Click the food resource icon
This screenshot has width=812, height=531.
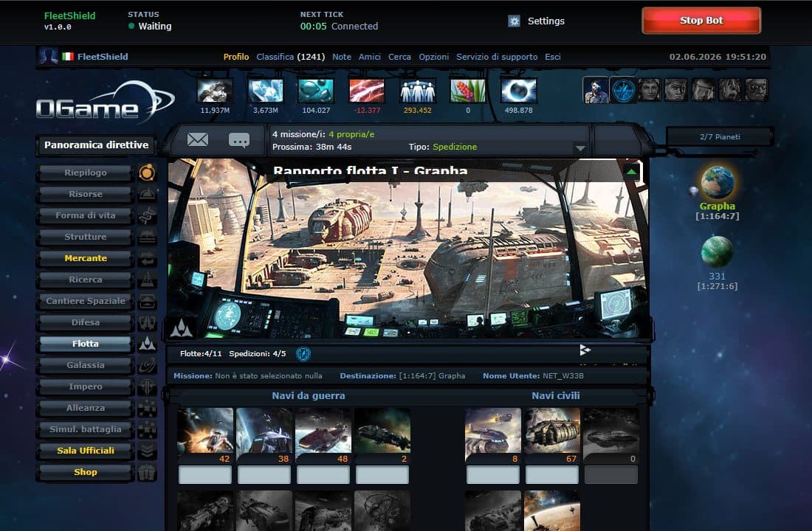468,91
